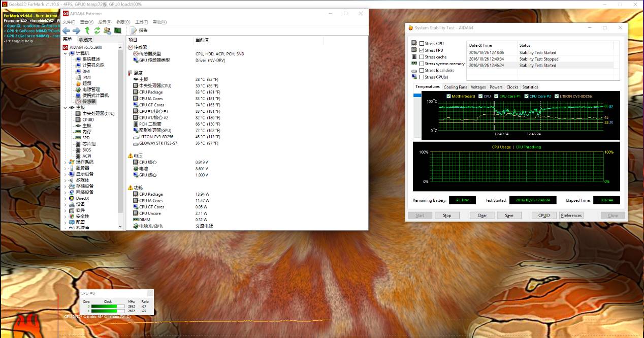Open the 工具(T) menu
Viewport: 644px width, 338px height.
[142, 22]
